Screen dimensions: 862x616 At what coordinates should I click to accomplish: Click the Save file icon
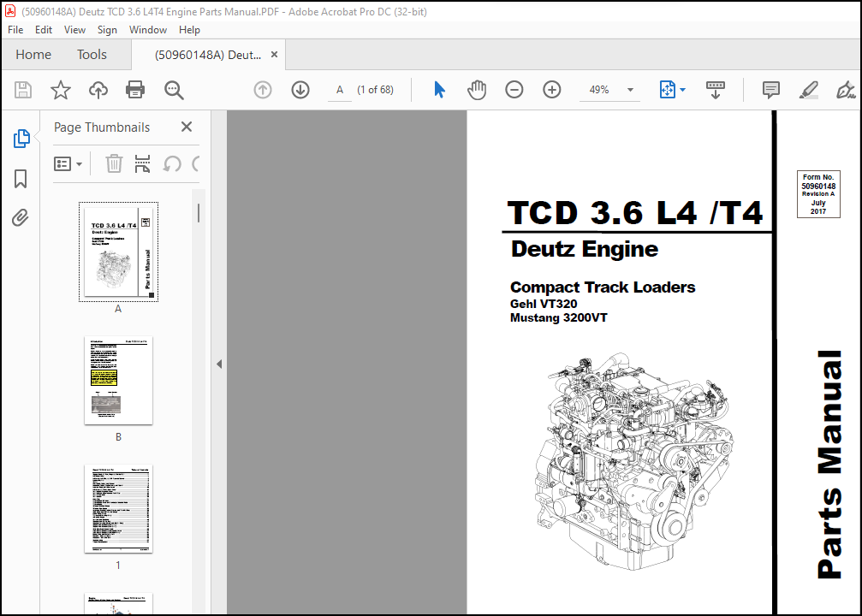[x=23, y=90]
